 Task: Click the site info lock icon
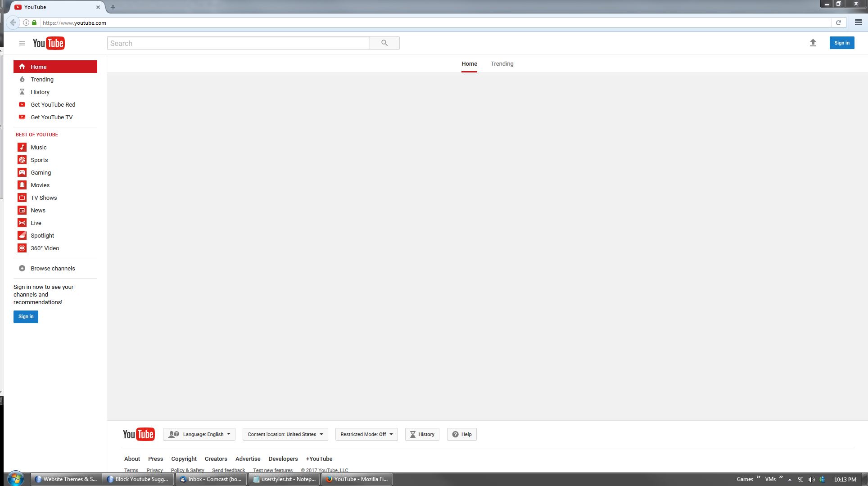[x=34, y=22]
